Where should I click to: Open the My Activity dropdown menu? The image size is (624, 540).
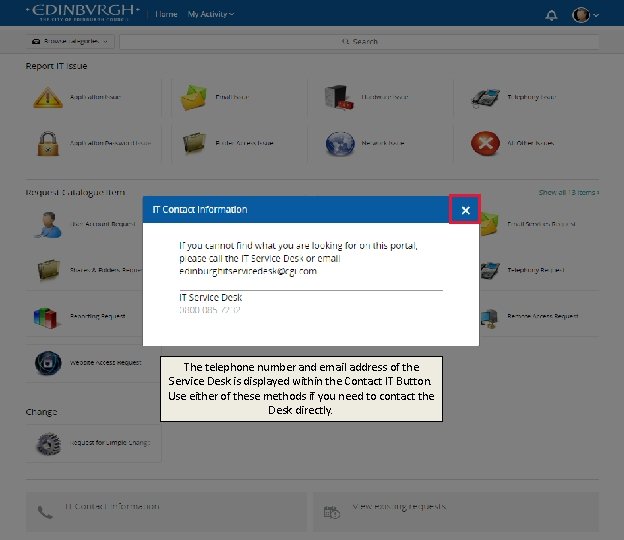pyautogui.click(x=211, y=14)
